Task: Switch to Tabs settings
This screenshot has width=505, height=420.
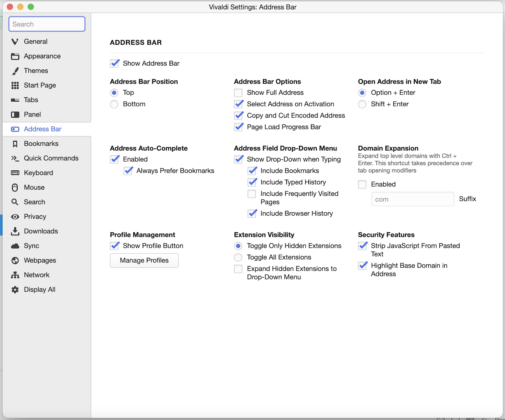Action: 47,100
